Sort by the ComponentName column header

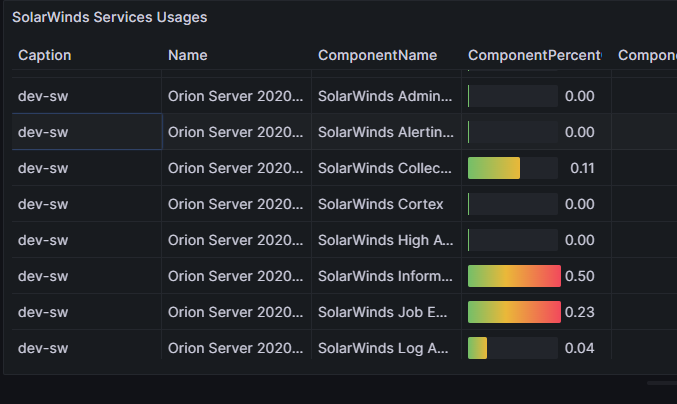point(377,55)
